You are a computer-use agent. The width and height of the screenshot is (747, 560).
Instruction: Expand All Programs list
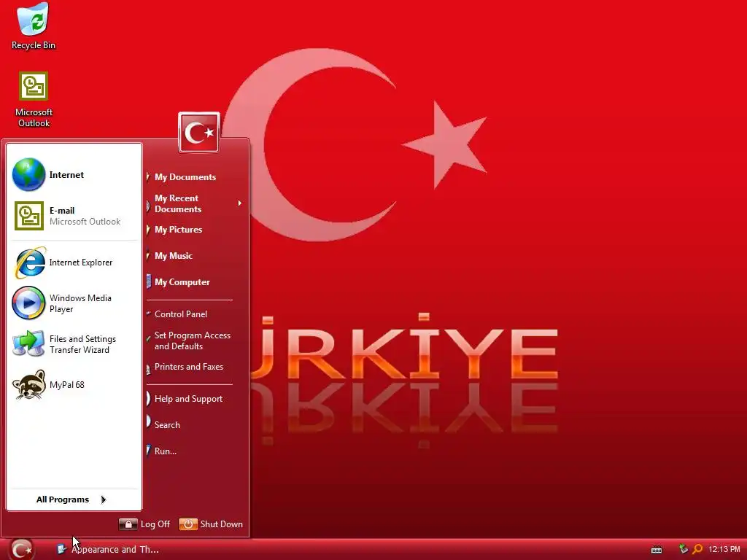point(71,499)
